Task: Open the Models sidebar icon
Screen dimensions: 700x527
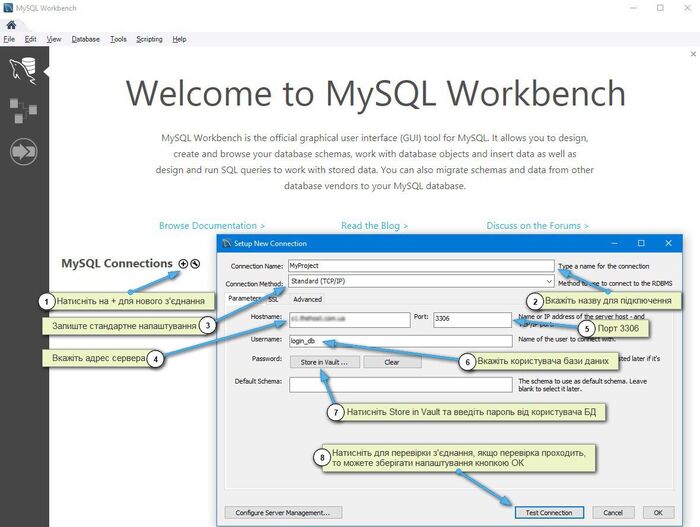Action: coord(23,111)
